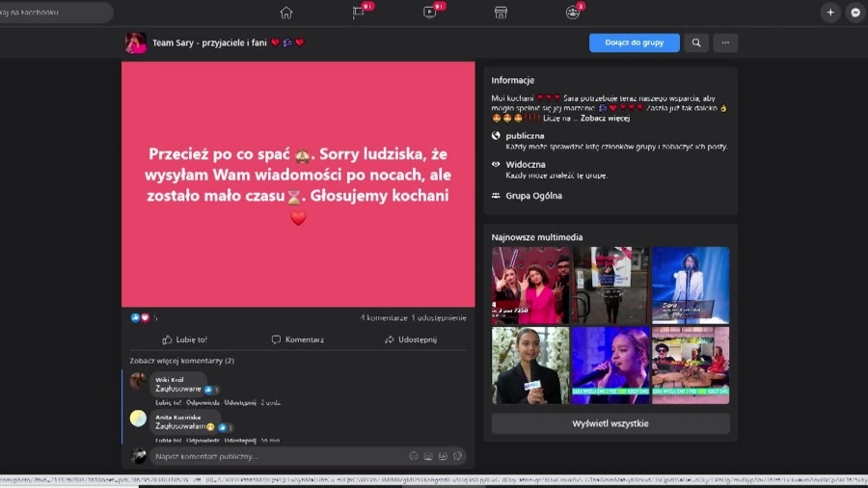Open the Groups icon in top bar
The width and height of the screenshot is (868, 488).
[572, 13]
